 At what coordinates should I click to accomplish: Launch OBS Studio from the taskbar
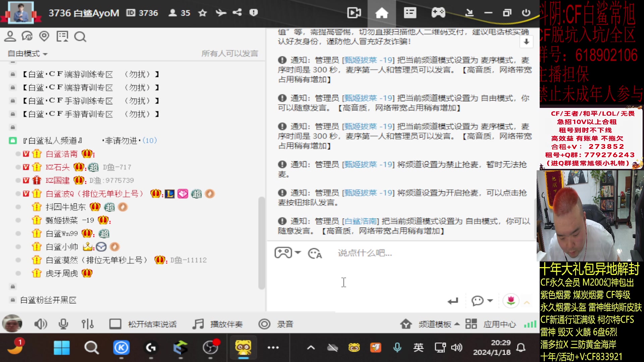pos(211,348)
